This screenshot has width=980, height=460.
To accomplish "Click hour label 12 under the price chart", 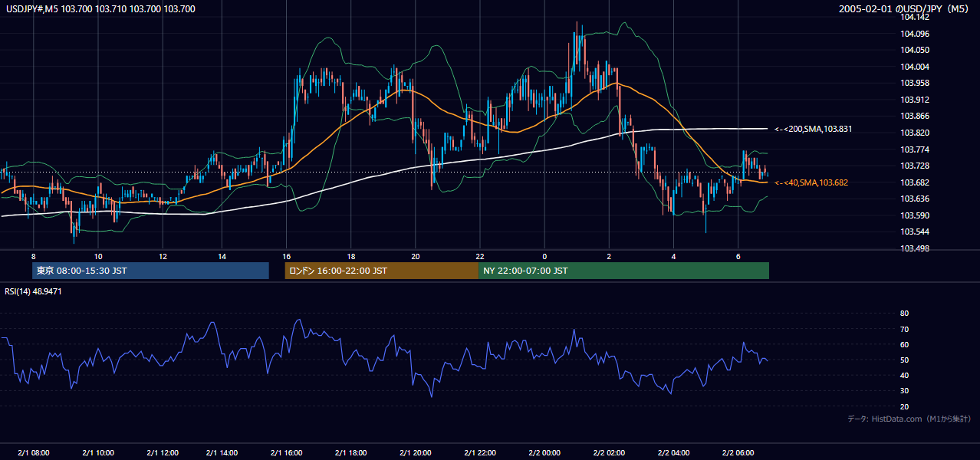I will pyautogui.click(x=163, y=256).
